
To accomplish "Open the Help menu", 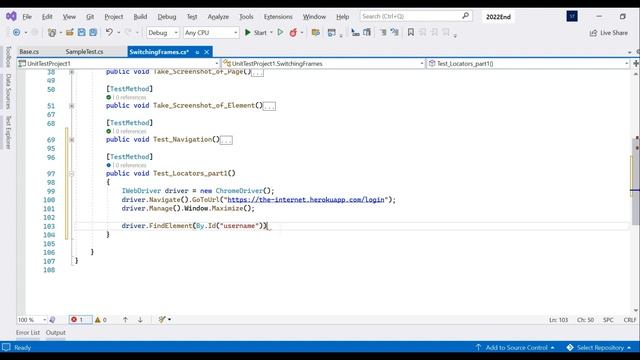I will tap(342, 17).
